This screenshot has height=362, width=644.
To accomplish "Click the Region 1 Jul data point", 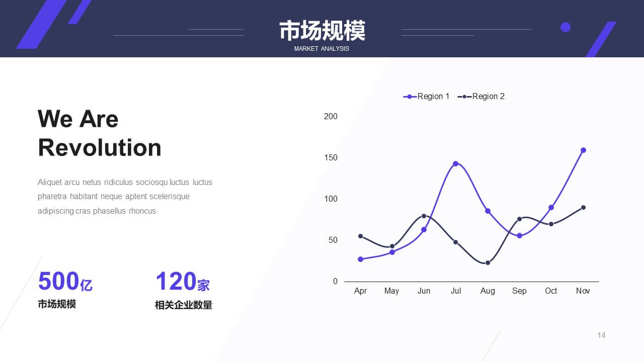I will [456, 164].
